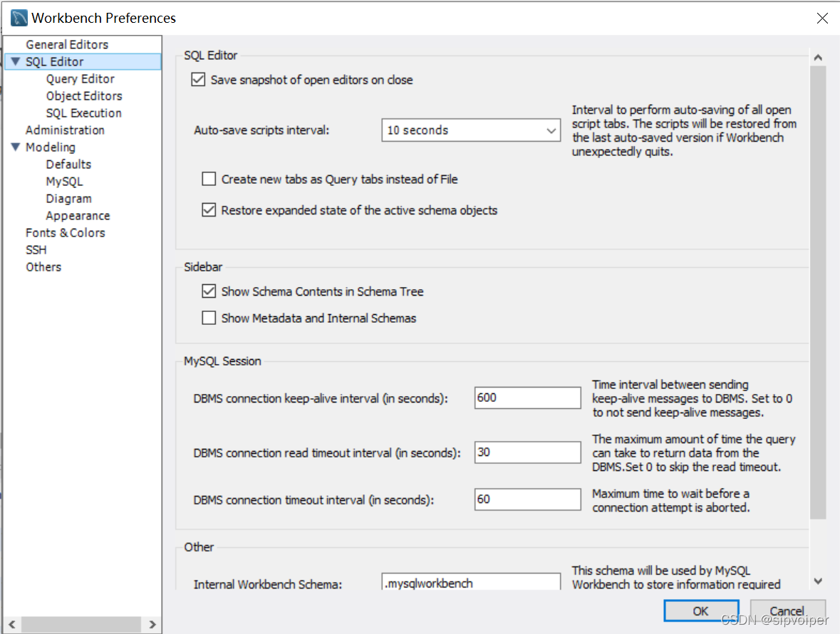
Task: Click the DBMS connection read timeout field
Action: point(528,452)
